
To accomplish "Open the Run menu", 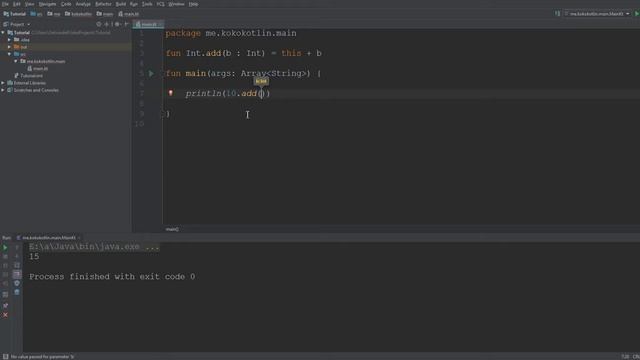I will tap(134, 4).
